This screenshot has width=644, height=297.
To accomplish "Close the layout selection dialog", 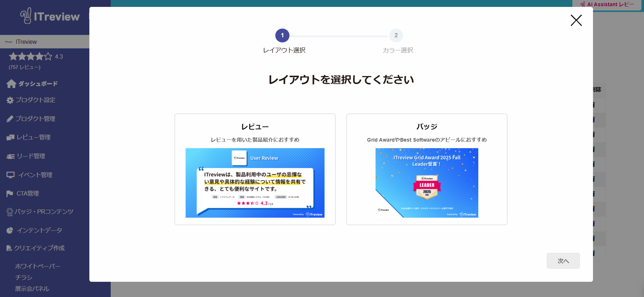I will point(576,20).
